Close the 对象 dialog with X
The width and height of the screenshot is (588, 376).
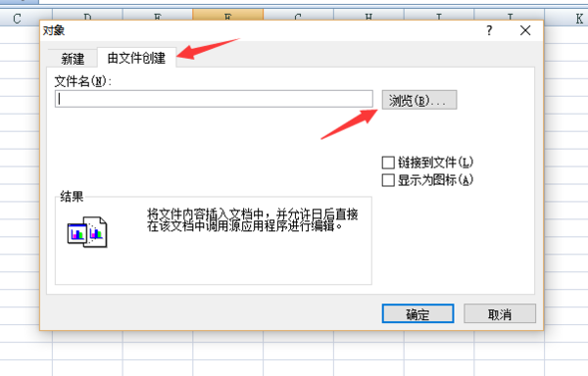(525, 30)
